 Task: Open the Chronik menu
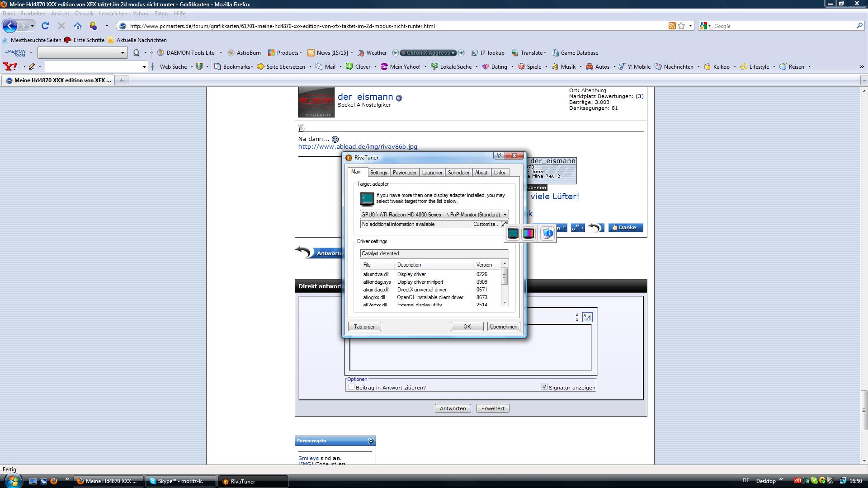[x=84, y=14]
